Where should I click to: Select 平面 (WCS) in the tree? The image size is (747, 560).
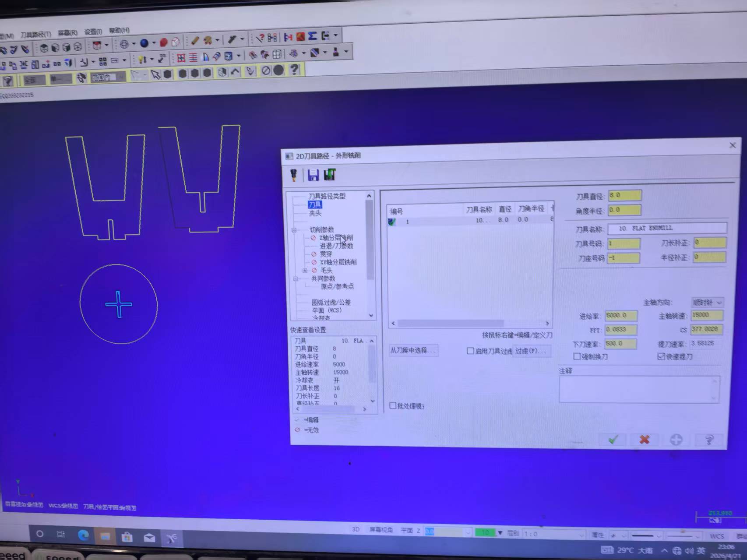(327, 310)
